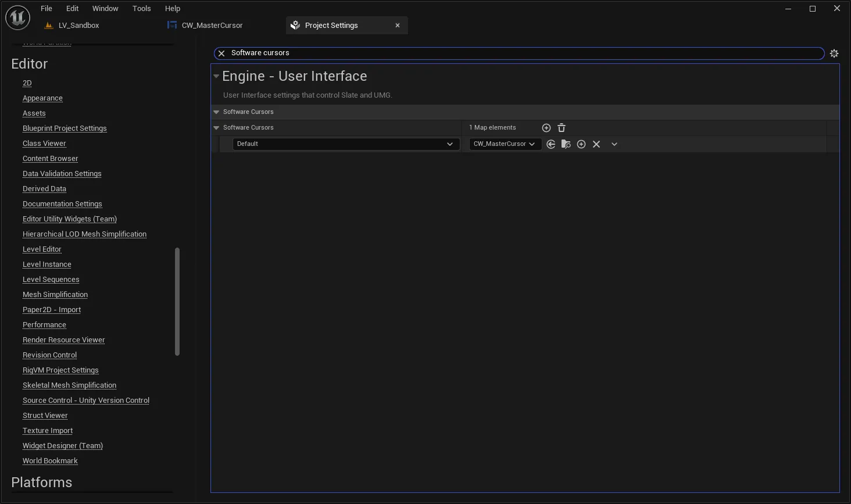
Task: Open World Bookmark settings
Action: (50, 461)
